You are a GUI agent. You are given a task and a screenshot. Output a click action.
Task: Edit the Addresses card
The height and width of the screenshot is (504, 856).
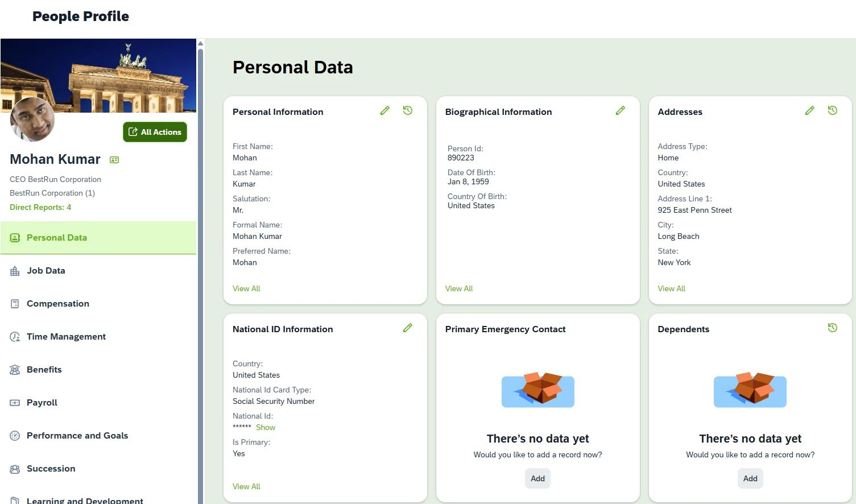click(x=810, y=111)
